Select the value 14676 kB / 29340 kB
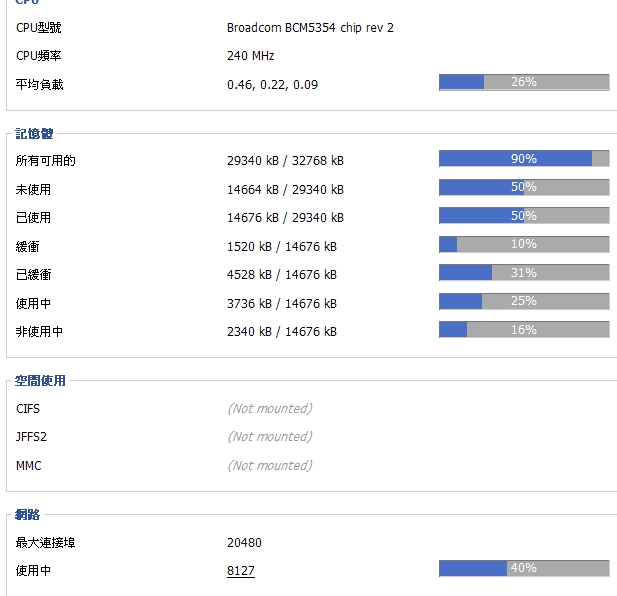Image resolution: width=617 pixels, height=596 pixels. point(285,218)
